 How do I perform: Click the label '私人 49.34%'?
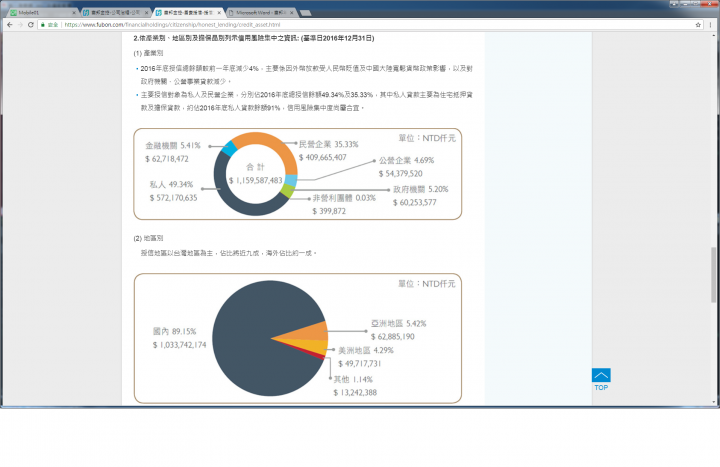click(171, 185)
